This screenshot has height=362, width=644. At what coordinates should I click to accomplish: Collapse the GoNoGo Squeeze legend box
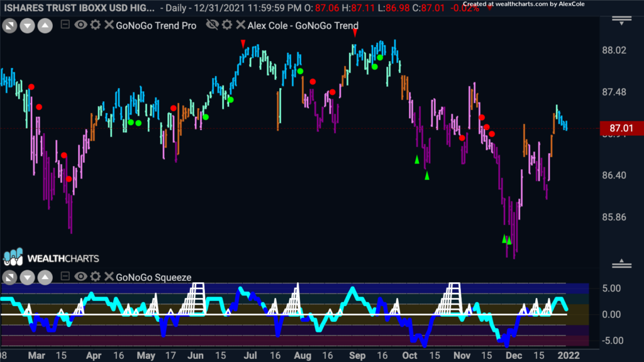[65, 277]
